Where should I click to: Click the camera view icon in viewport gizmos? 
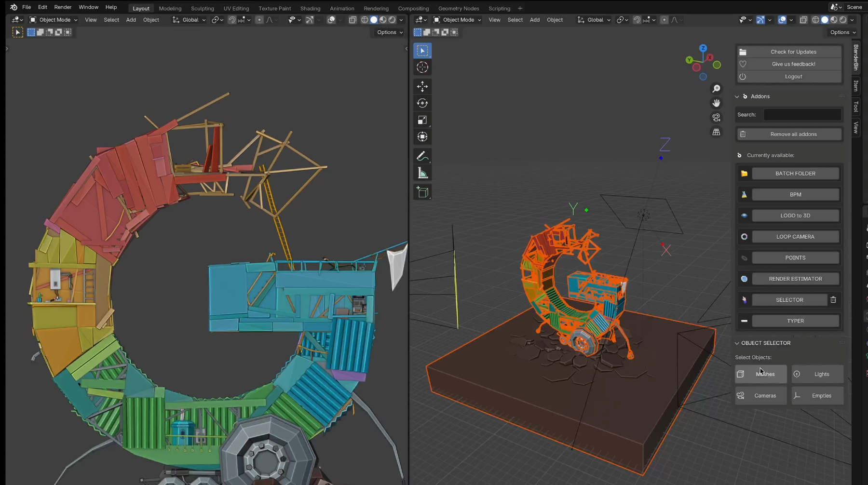717,117
